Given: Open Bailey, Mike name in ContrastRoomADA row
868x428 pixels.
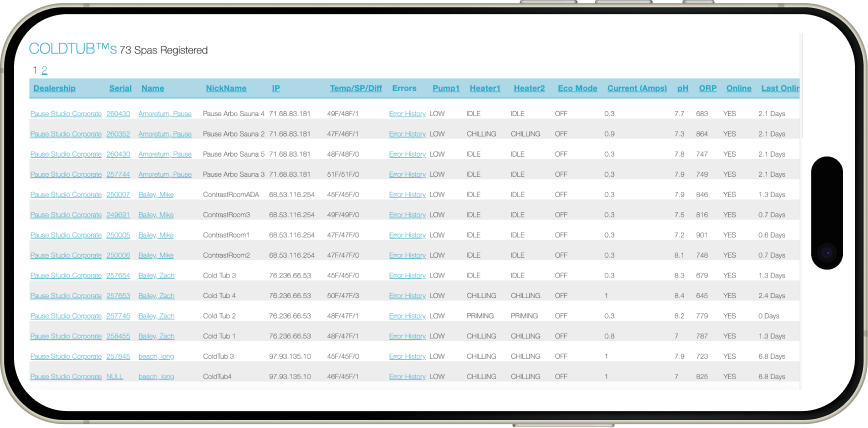Looking at the screenshot, I should (156, 195).
